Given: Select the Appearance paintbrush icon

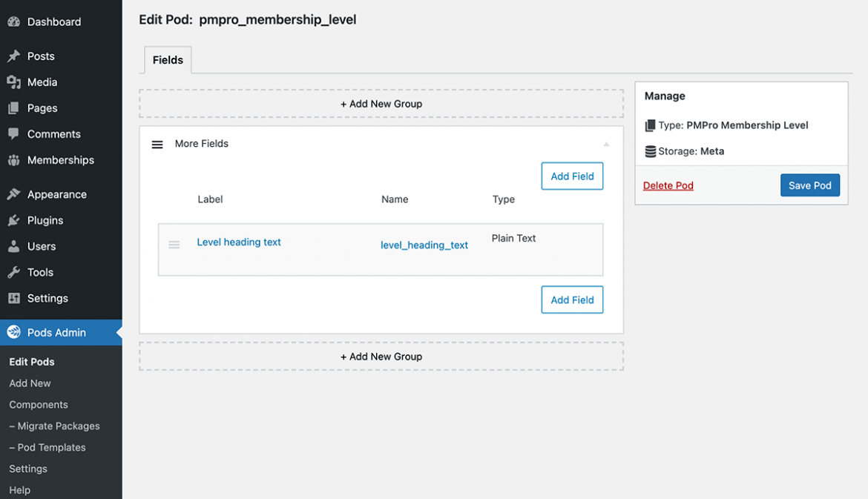Looking at the screenshot, I should coord(13,194).
